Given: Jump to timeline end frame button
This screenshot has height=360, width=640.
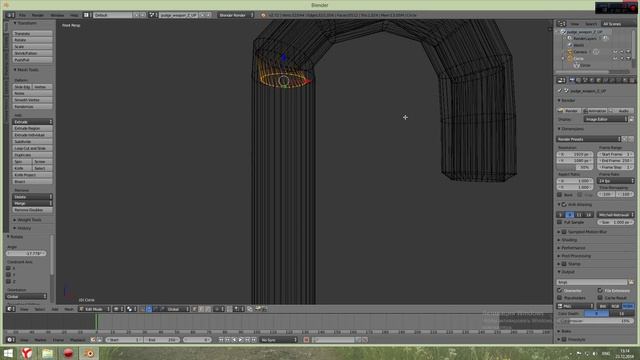Looking at the screenshot, I should (x=254, y=340).
